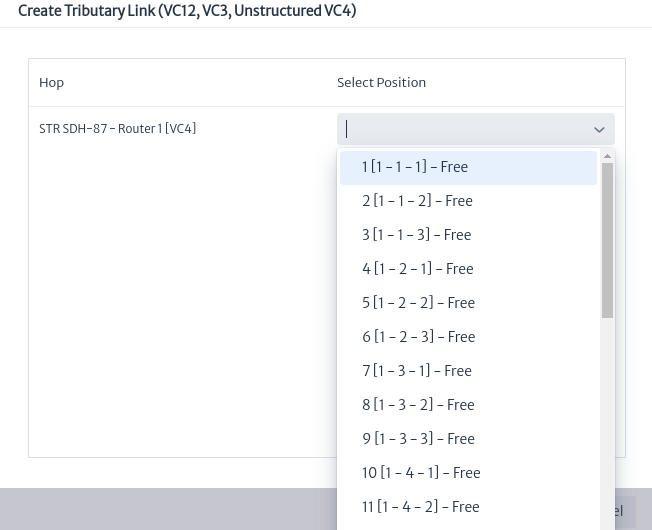Select option 7 [1 – 3 – 1] – Free
The image size is (652, 530).
tap(468, 371)
